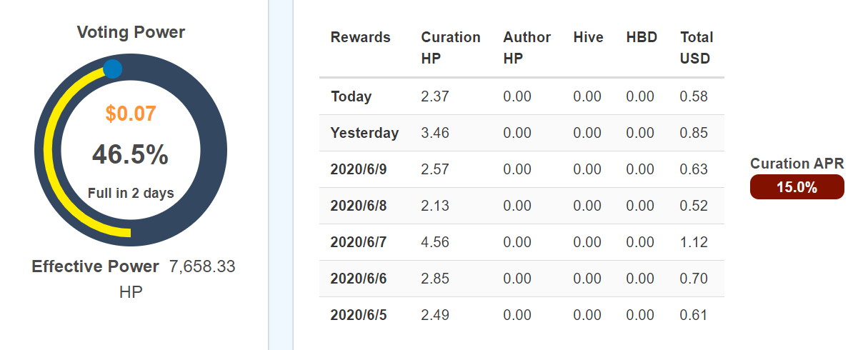868x350 pixels.
Task: Click the 2020/6/5 date label
Action: [359, 315]
